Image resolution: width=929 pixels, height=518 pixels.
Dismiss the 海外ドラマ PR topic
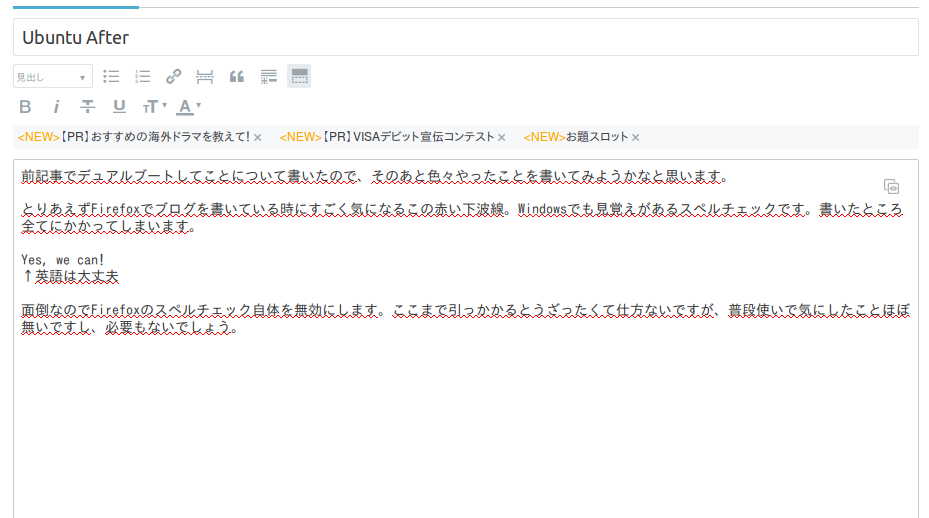pyautogui.click(x=258, y=138)
